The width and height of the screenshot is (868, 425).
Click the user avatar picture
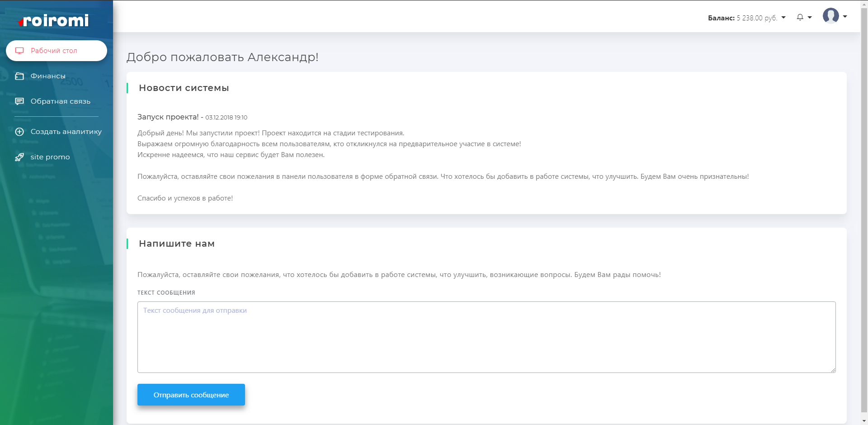click(x=830, y=16)
